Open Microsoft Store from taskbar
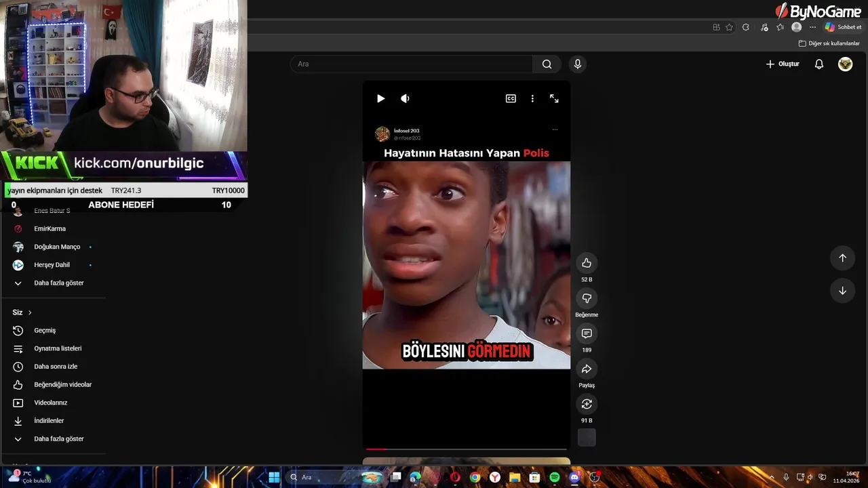The height and width of the screenshot is (488, 868). 534,477
